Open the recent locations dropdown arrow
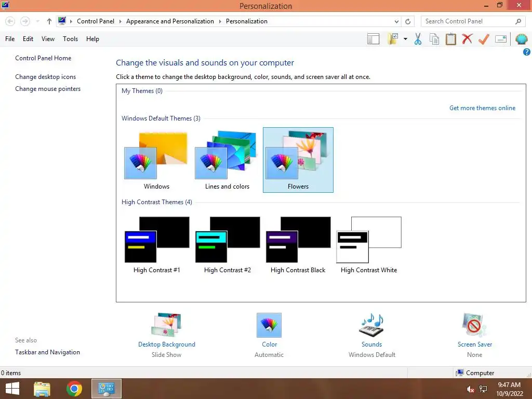The image size is (532, 399). coord(37,21)
